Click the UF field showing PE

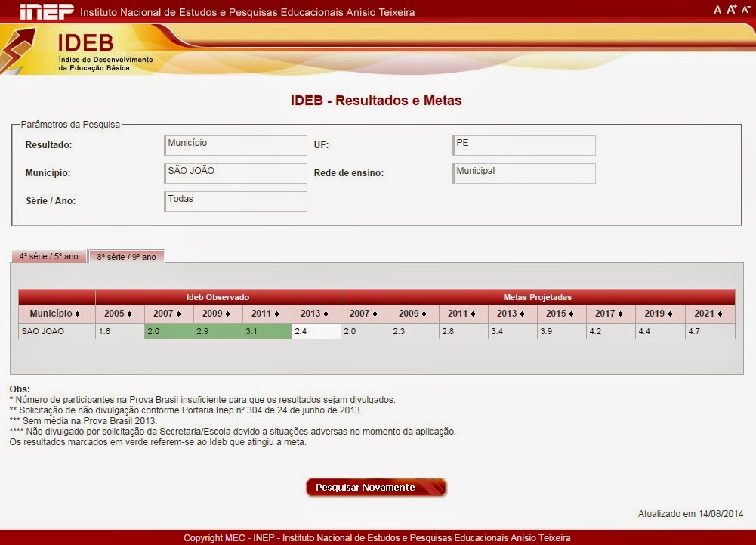[x=523, y=145]
